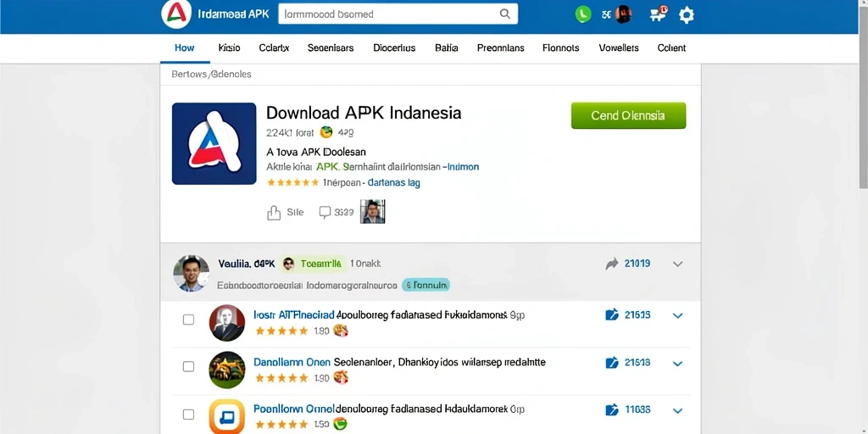The height and width of the screenshot is (434, 868).
Task: Click the green emoji next to 224k1
Action: 326,132
